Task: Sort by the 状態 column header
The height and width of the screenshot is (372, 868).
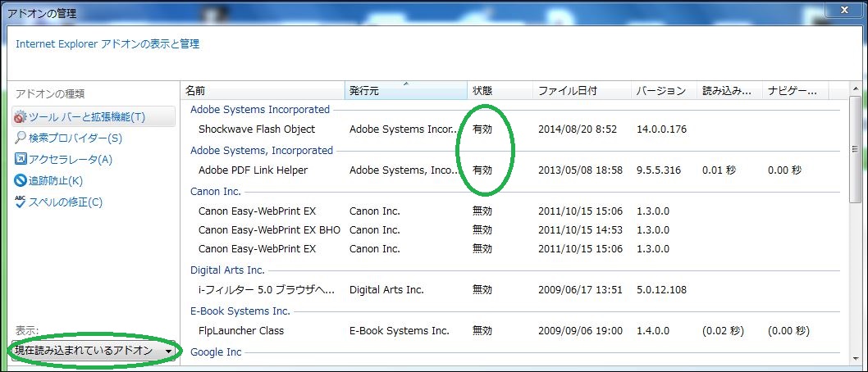Action: (500, 91)
